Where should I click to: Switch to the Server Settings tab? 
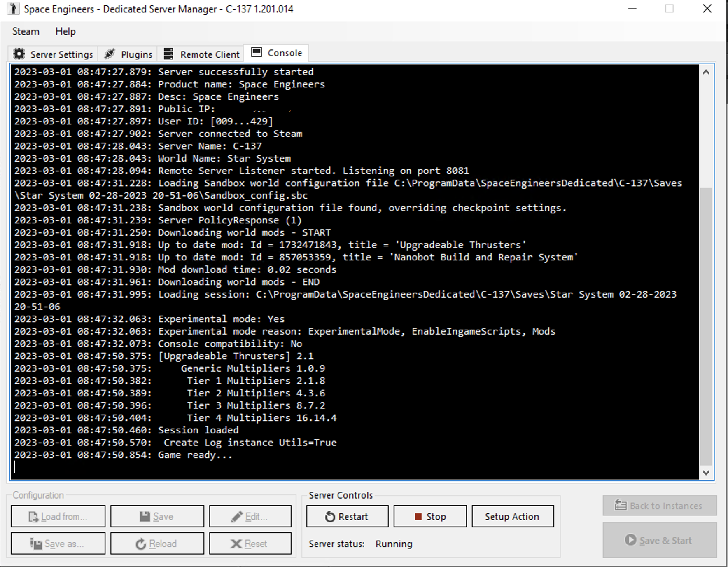click(53, 54)
